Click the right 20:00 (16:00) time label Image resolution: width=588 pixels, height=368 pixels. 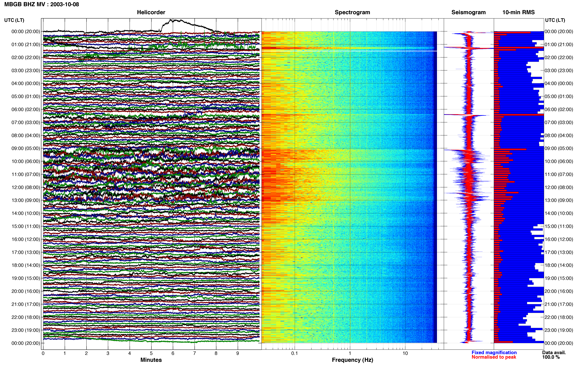tap(559, 291)
